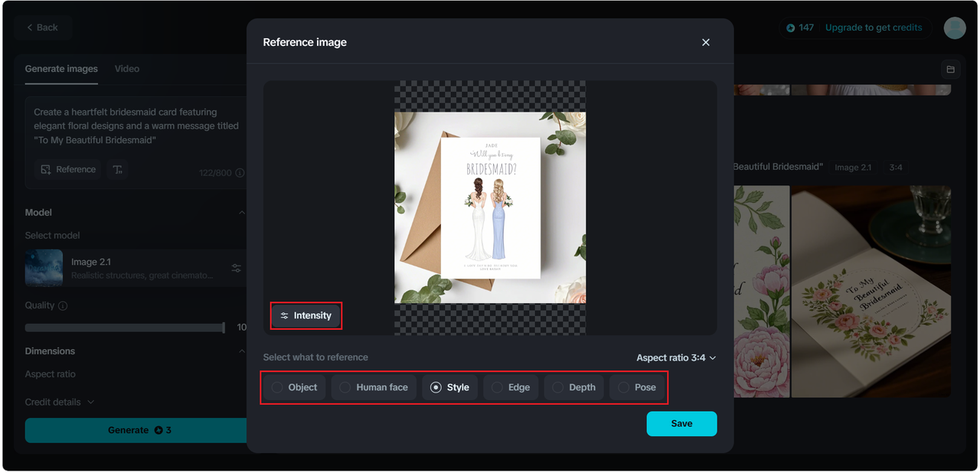This screenshot has height=473, width=980.
Task: Switch to the Generate images tab
Action: tap(61, 69)
